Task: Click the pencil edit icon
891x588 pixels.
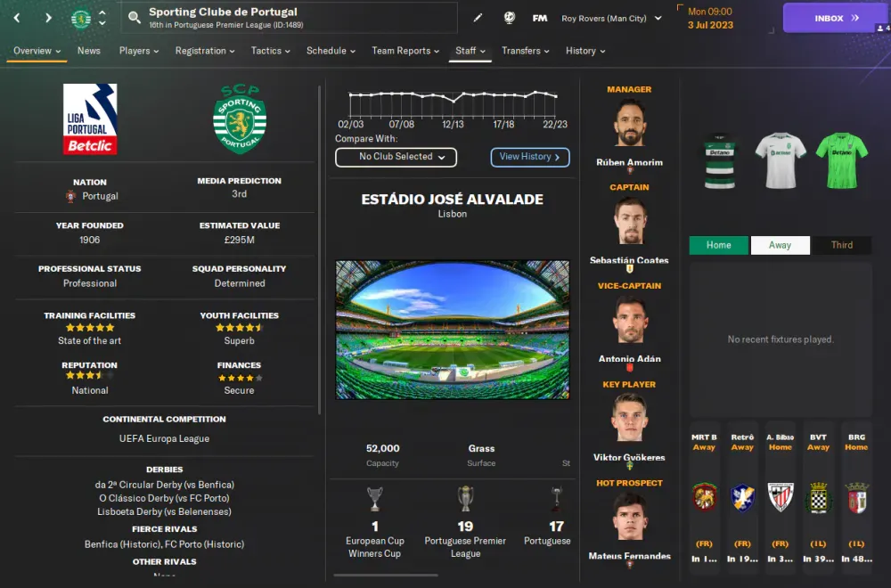Action: click(478, 18)
